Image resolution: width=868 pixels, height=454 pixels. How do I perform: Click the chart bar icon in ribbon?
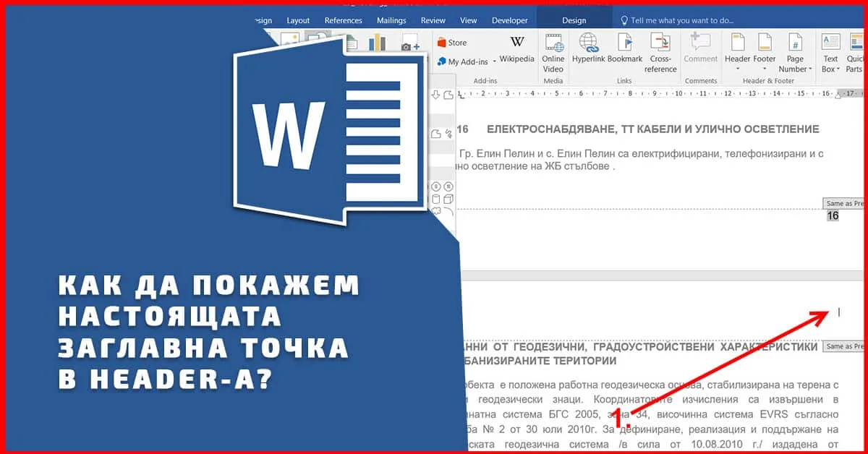[378, 43]
